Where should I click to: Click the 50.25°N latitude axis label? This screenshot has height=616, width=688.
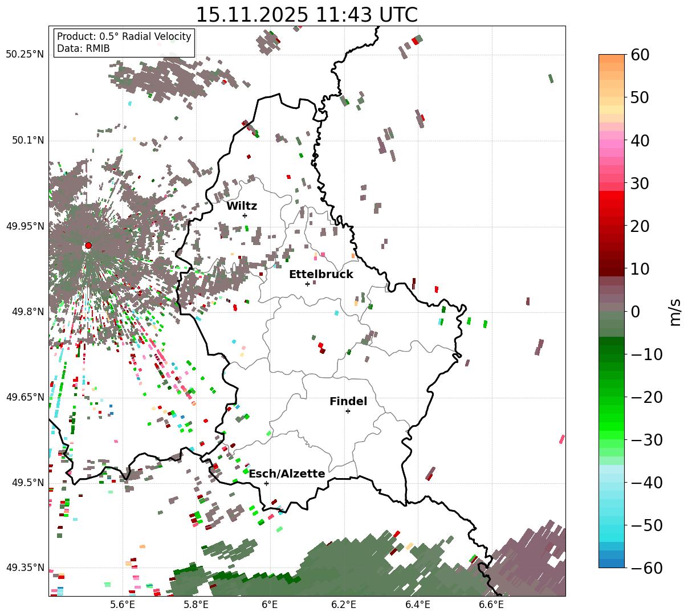[25, 55]
